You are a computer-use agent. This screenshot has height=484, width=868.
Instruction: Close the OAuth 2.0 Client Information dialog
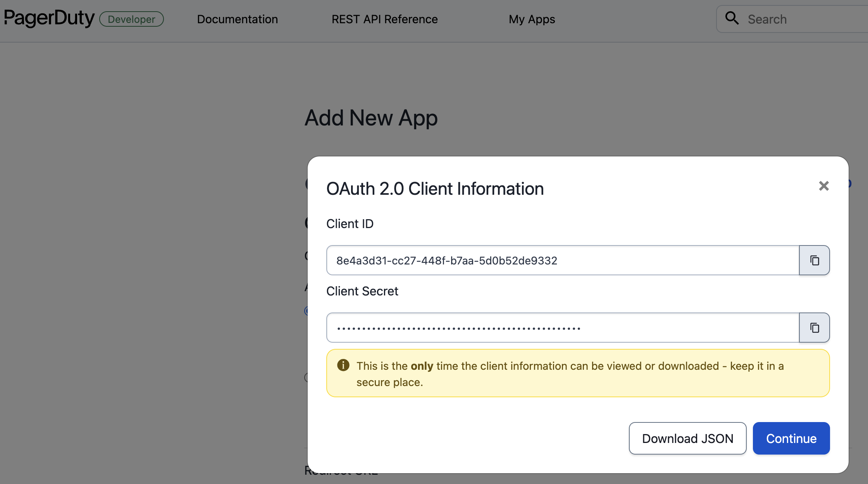823,186
